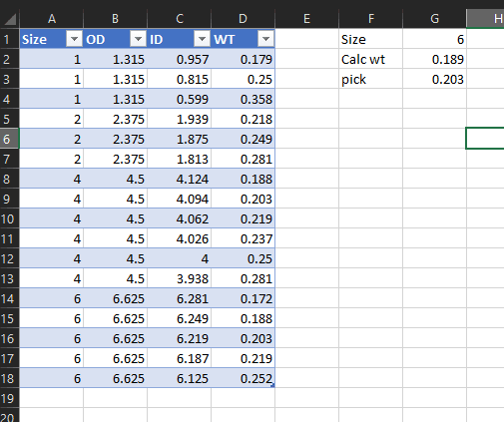Select column E header

pos(307,19)
